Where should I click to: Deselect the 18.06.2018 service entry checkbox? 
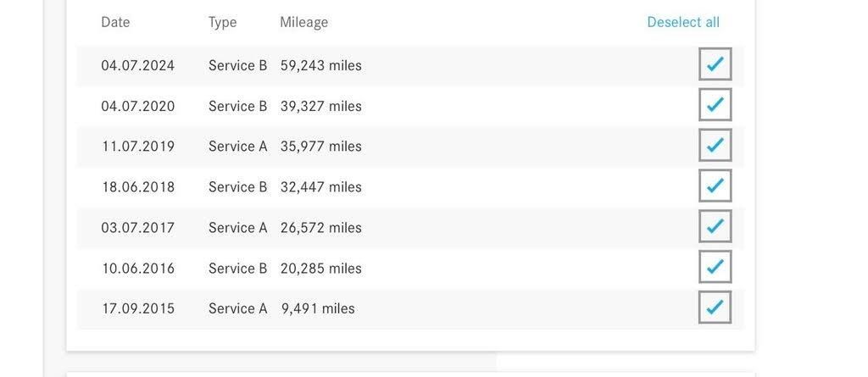point(715,186)
